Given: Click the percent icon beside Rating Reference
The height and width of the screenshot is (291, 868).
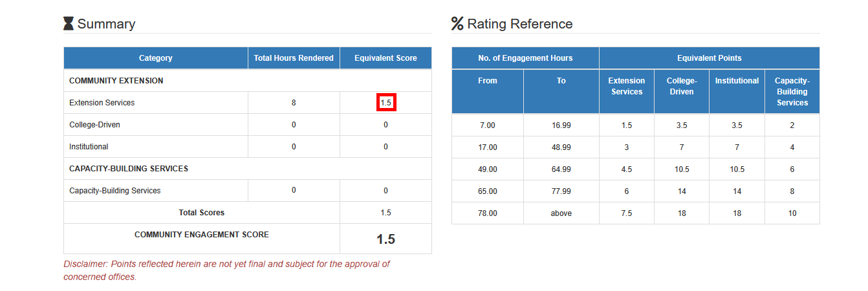Looking at the screenshot, I should click(457, 24).
